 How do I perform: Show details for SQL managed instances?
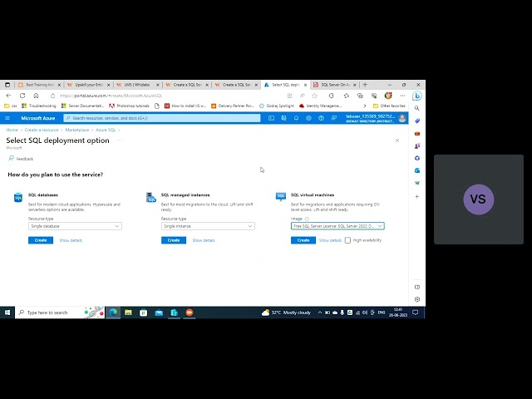click(x=204, y=240)
